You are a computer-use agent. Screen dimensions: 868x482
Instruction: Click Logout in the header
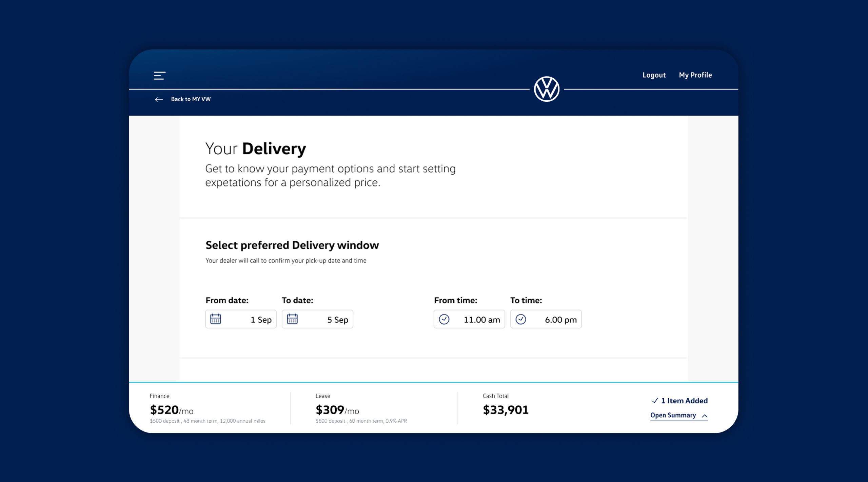point(654,75)
